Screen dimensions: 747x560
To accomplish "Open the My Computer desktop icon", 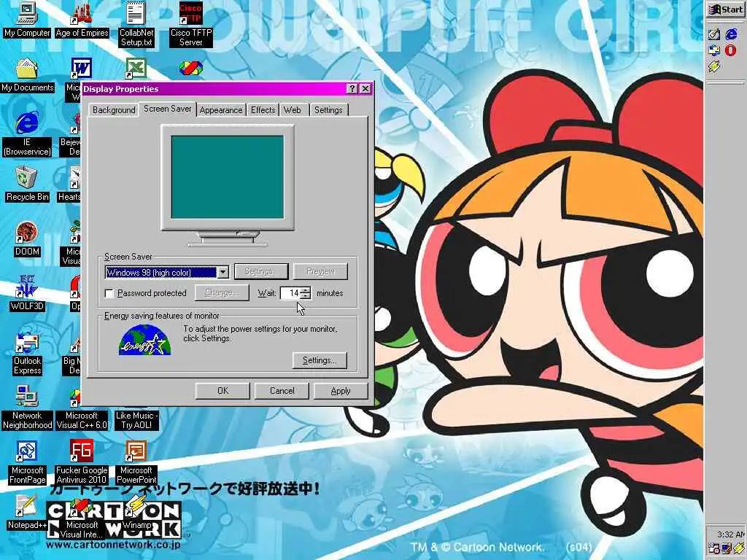I will pyautogui.click(x=27, y=19).
